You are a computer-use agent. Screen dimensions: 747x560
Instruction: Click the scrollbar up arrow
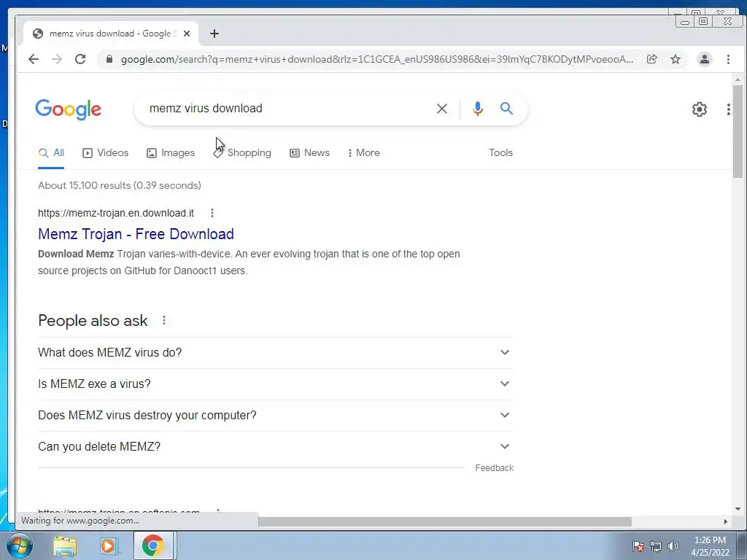coord(738,79)
